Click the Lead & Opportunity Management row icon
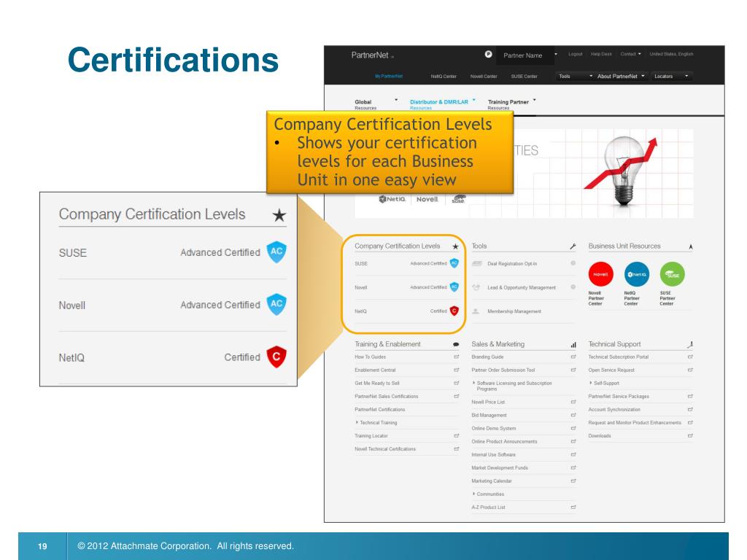 pos(476,287)
